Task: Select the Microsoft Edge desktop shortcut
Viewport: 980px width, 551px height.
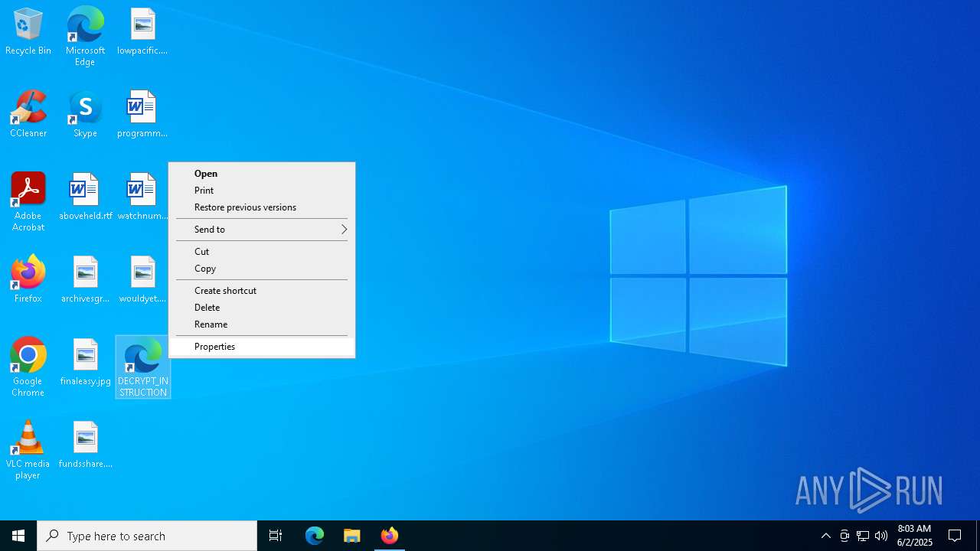Action: [x=85, y=36]
